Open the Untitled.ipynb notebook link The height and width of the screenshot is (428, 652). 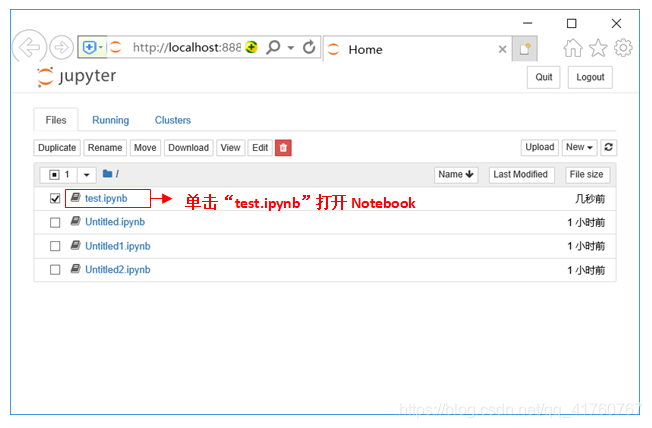(x=115, y=222)
